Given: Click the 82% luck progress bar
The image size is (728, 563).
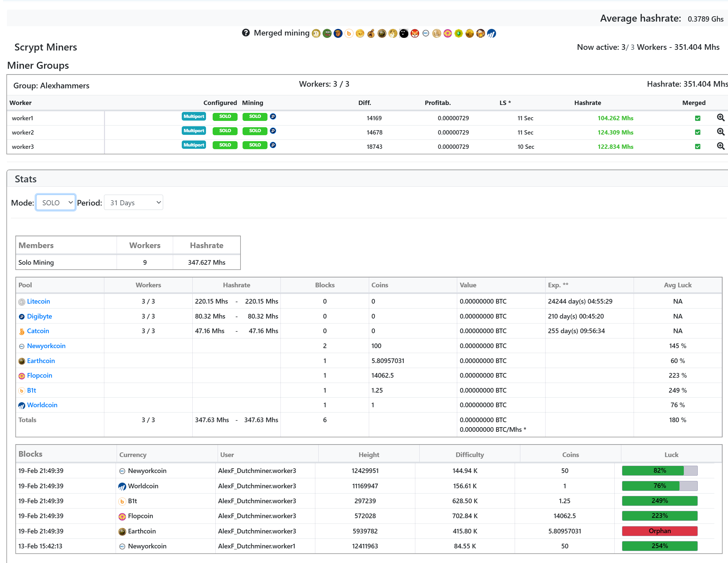Looking at the screenshot, I should (659, 470).
